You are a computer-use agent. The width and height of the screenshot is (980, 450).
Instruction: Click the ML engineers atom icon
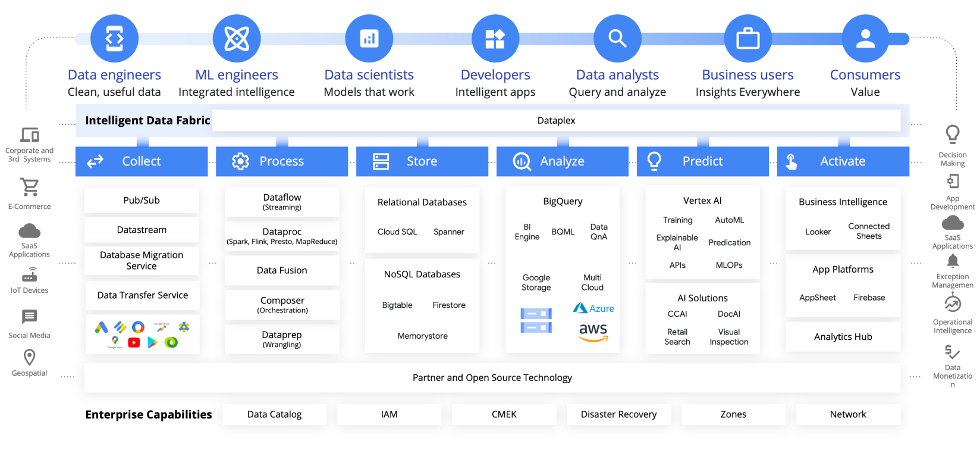point(237,39)
